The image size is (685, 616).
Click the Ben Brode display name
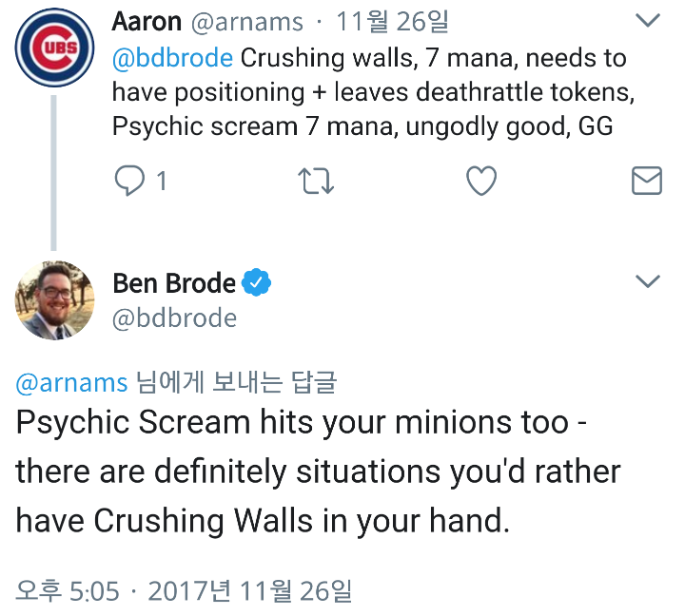point(174,282)
